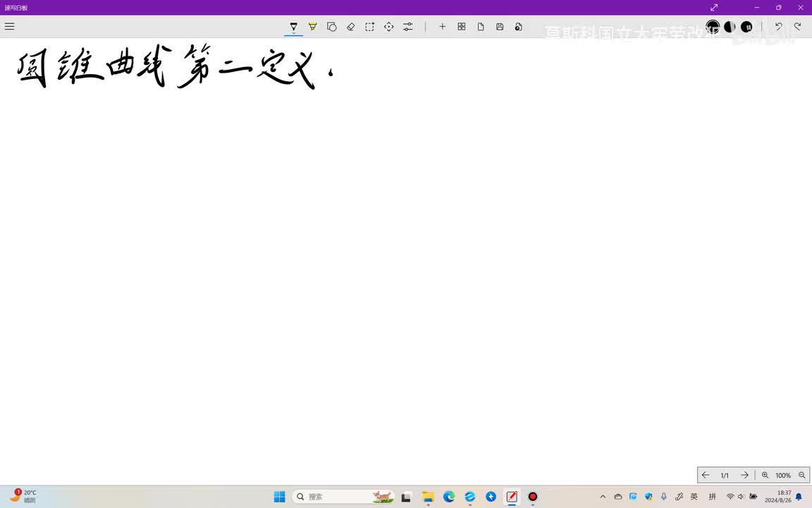The width and height of the screenshot is (812, 508).
Task: Expand the hidden system tray icons
Action: click(x=603, y=497)
